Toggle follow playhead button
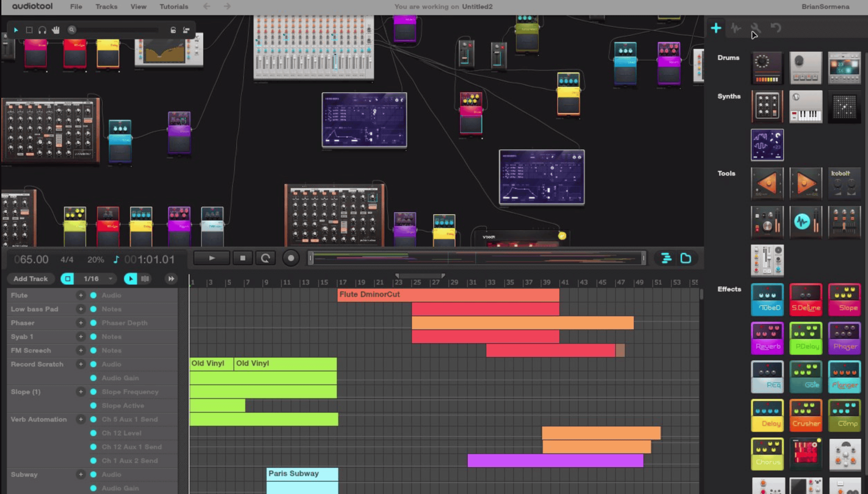Screen dimensions: 868x494 coord(130,279)
